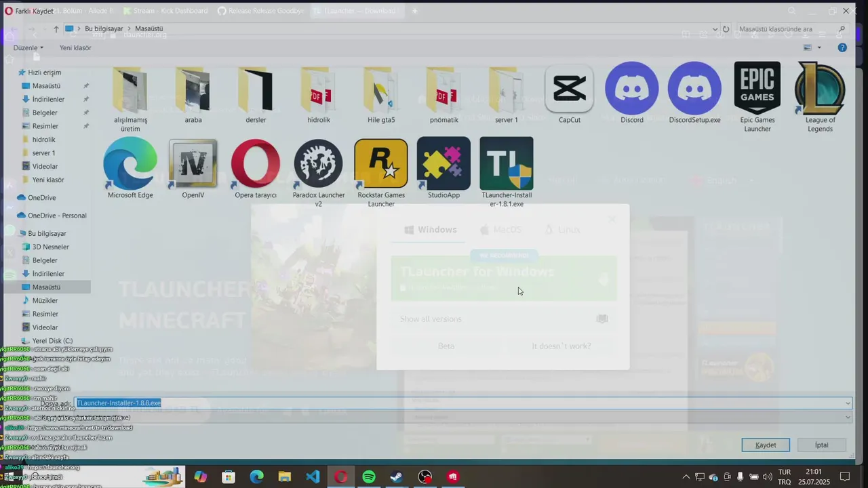The image size is (868, 488).
Task: Open Visual Studio Code from taskbar
Action: pyautogui.click(x=313, y=477)
